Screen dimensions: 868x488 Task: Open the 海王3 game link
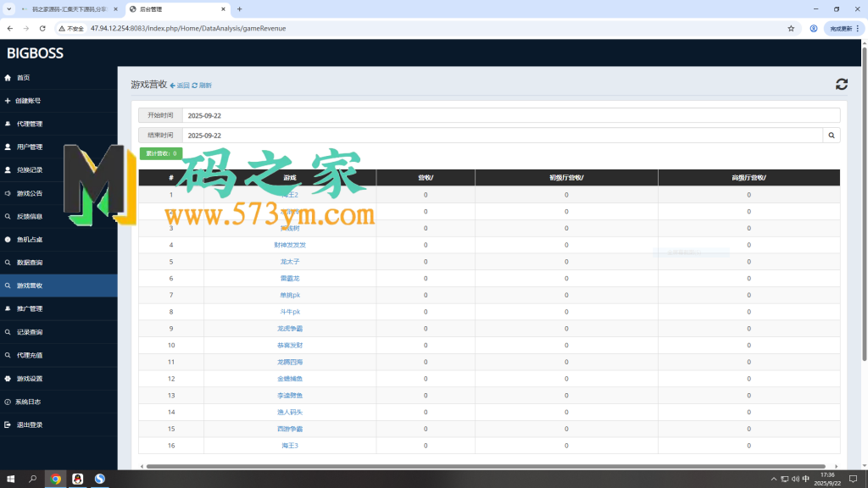(290, 446)
